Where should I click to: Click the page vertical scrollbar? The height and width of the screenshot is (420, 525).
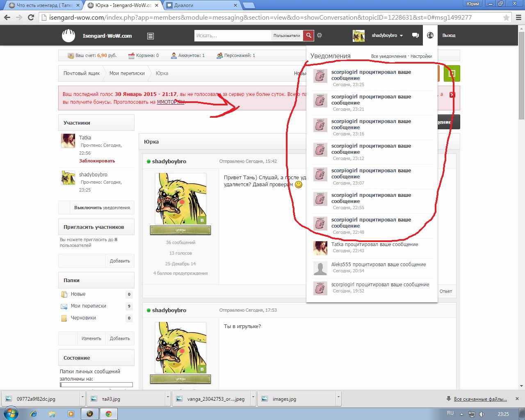click(x=522, y=205)
